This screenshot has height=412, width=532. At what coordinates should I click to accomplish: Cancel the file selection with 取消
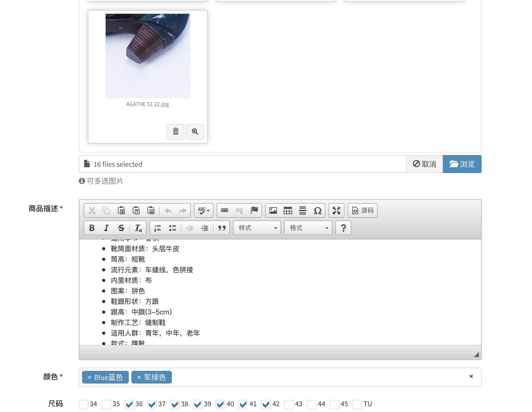point(424,164)
